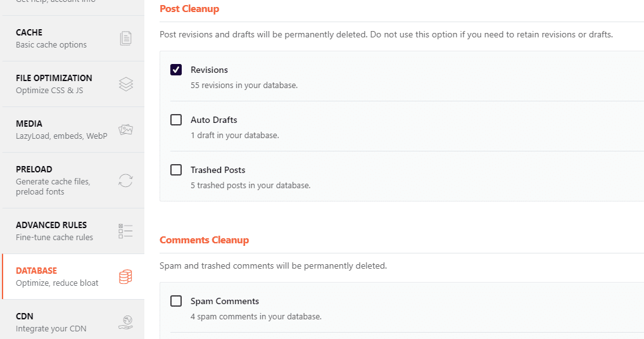Screen dimensions: 644x339
Task: Click the Cache page icon in sidebar
Action: click(125, 39)
